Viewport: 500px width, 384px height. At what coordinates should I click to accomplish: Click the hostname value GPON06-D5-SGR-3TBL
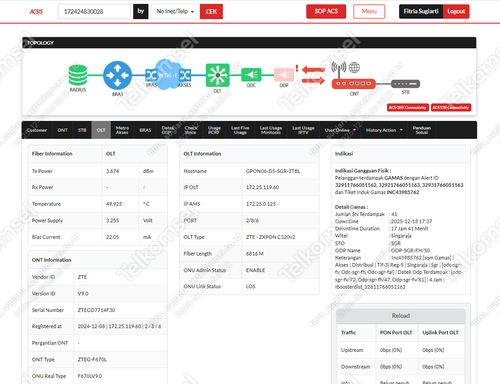point(273,171)
